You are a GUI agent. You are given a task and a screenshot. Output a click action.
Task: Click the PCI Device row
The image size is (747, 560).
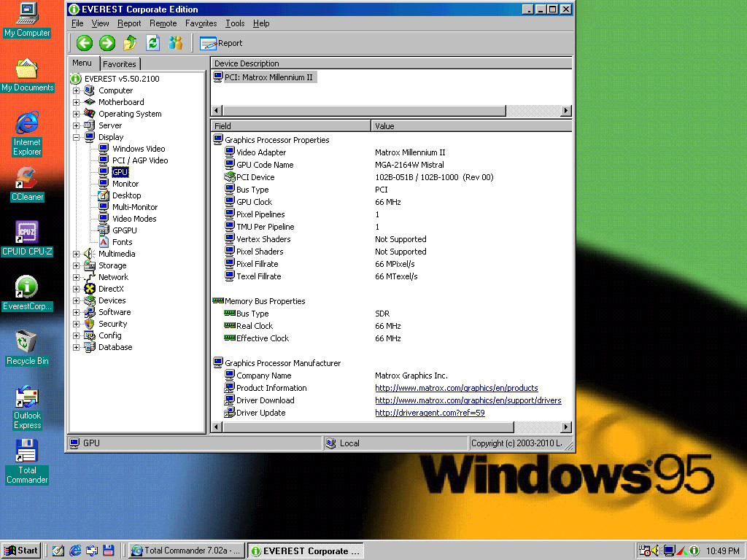pyautogui.click(x=391, y=177)
